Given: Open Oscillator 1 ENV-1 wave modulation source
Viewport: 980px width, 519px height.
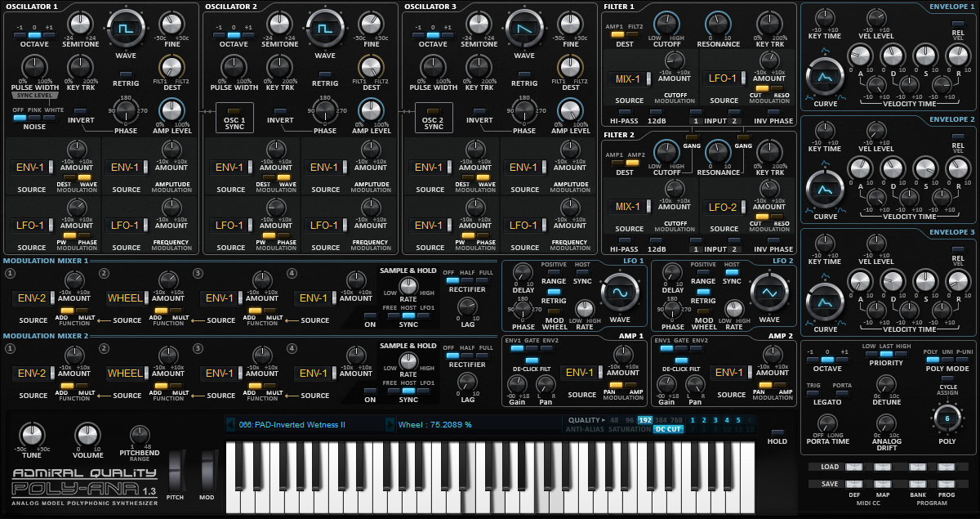Looking at the screenshot, I should coord(33,168).
